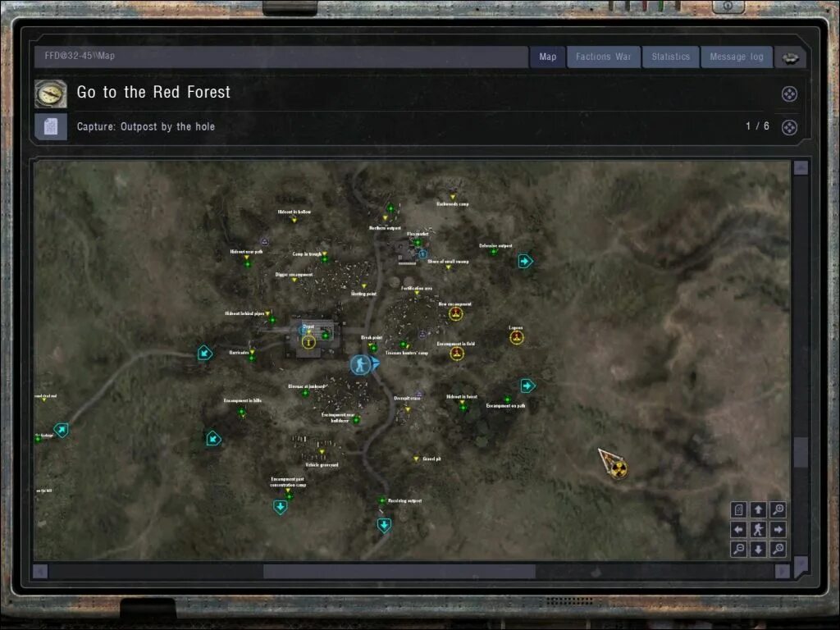Click the level exit arrow near Defensive outpost
The height and width of the screenshot is (630, 840).
525,261
